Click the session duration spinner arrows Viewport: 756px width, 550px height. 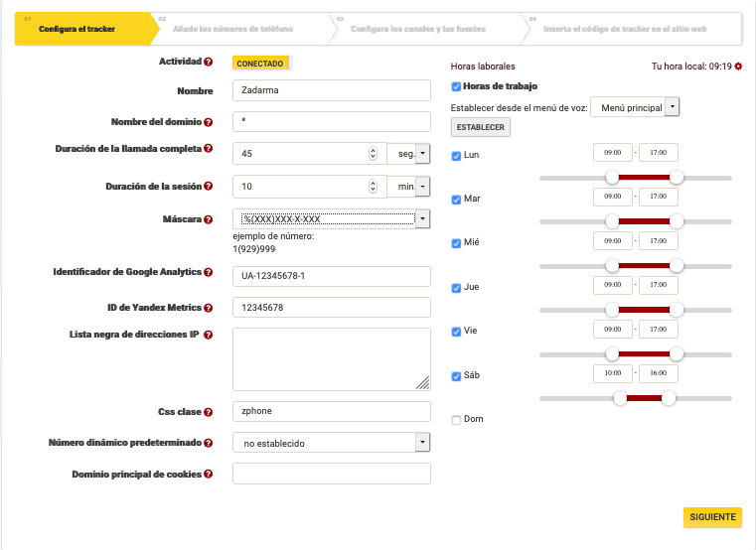tap(373, 186)
